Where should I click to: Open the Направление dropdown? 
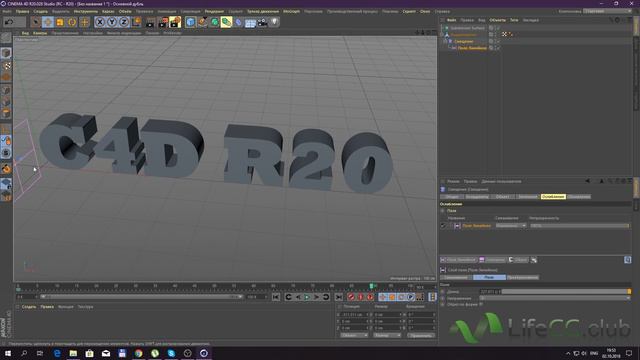tap(555, 298)
